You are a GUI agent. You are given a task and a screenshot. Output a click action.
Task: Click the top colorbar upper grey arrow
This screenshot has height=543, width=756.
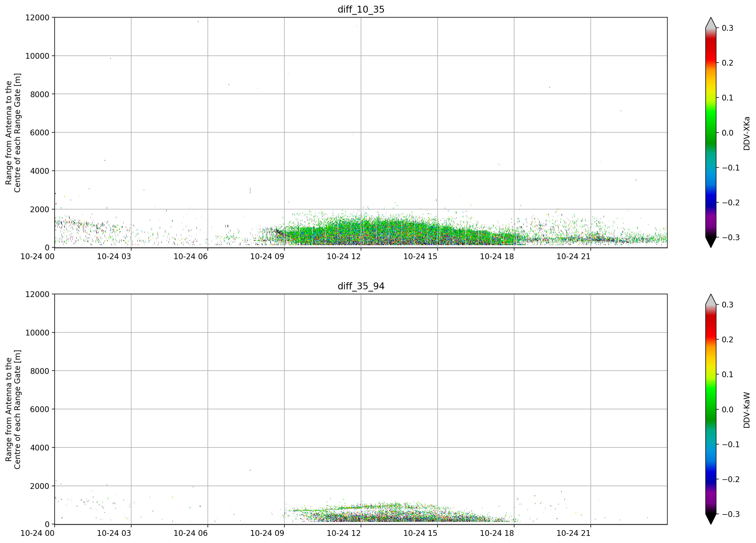point(711,23)
